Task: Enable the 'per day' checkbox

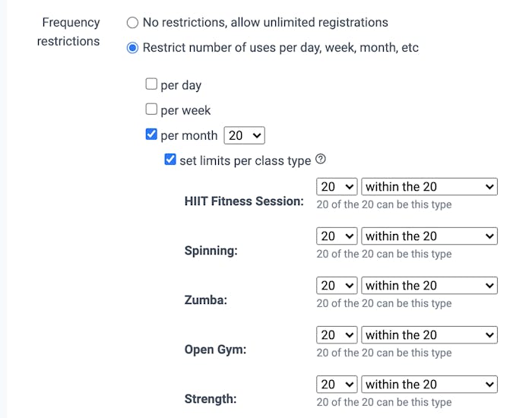Action: click(x=151, y=84)
